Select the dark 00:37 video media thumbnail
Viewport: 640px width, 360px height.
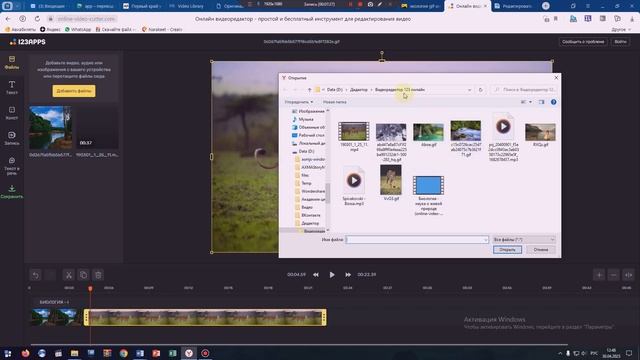tap(97, 128)
